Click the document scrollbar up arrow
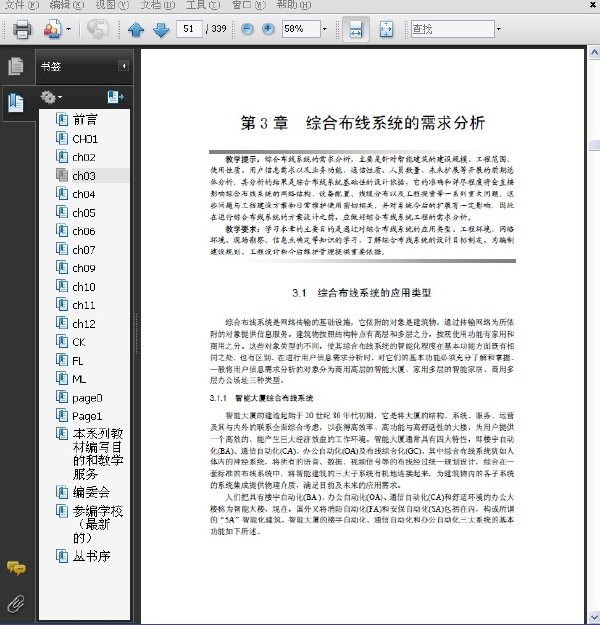This screenshot has width=600, height=625. tap(594, 53)
